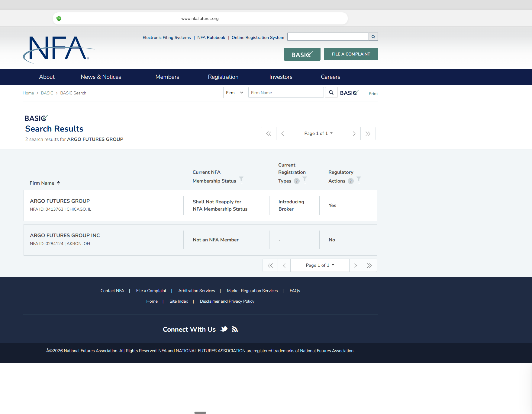
Task: Open NFA Twitter page icon
Action: [224, 329]
